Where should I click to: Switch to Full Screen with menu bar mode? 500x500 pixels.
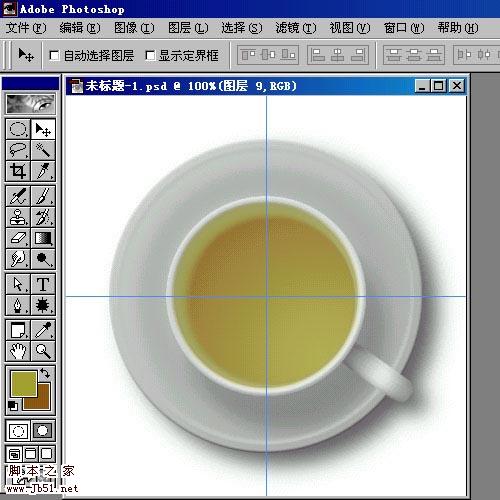pyautogui.click(x=30, y=454)
